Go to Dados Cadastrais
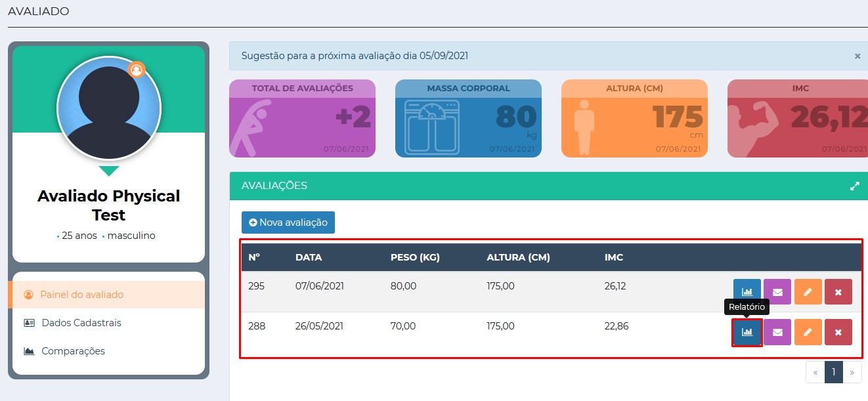The height and width of the screenshot is (401, 868). point(81,323)
